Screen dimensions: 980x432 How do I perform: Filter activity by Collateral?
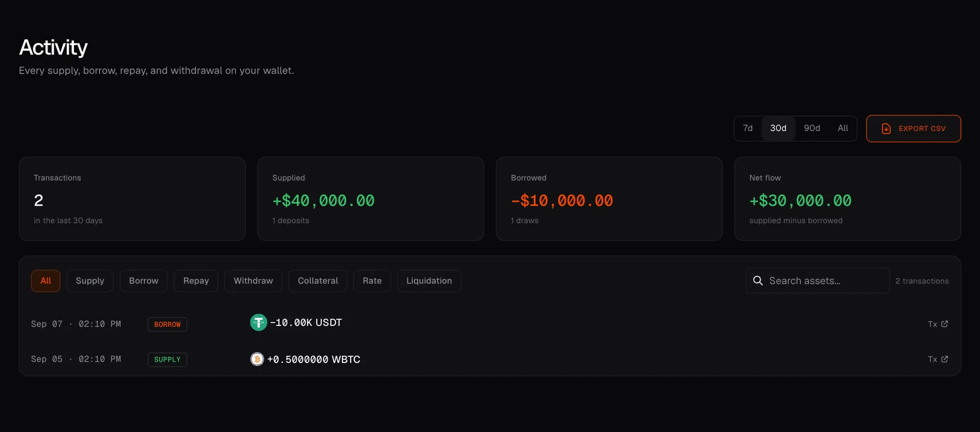(318, 281)
